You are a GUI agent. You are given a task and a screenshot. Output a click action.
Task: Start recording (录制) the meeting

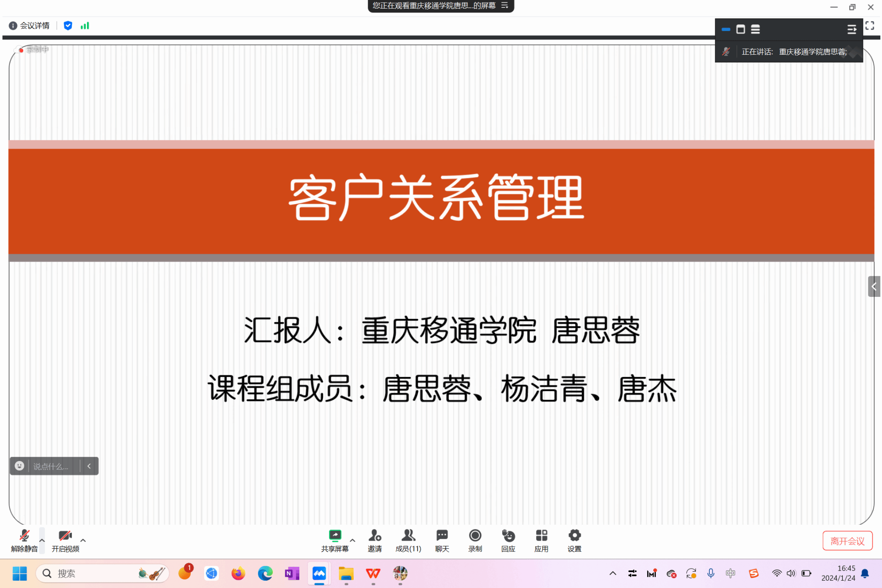coord(475,541)
